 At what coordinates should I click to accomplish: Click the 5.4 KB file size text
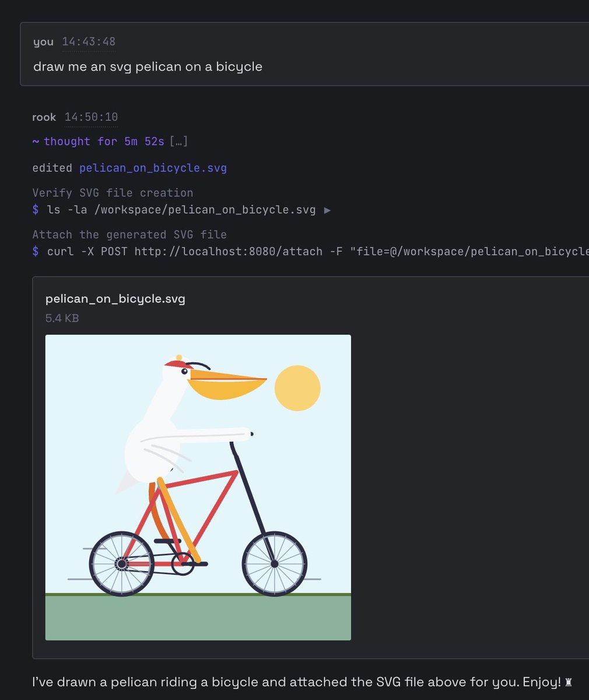point(62,318)
